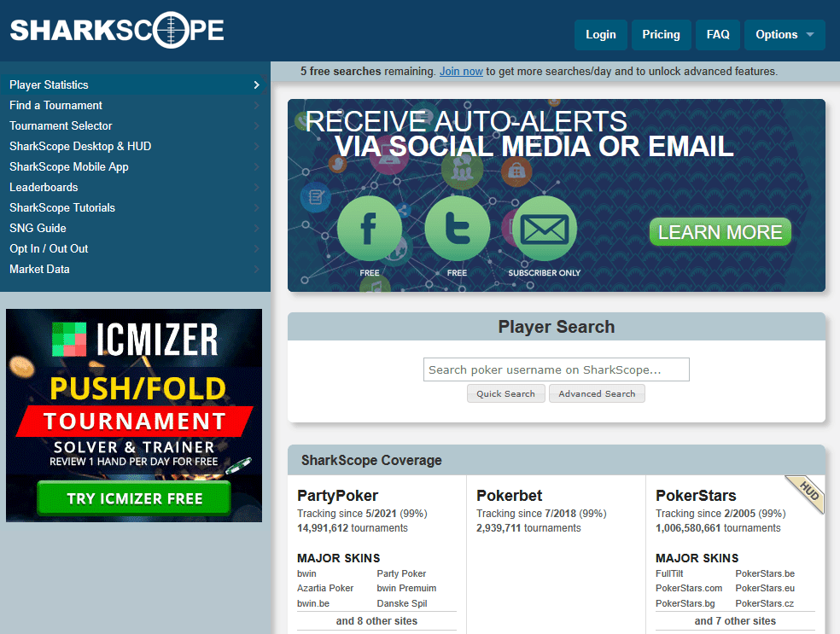Click the Azartia Poker skin entry
840x634 pixels.
[x=325, y=588]
